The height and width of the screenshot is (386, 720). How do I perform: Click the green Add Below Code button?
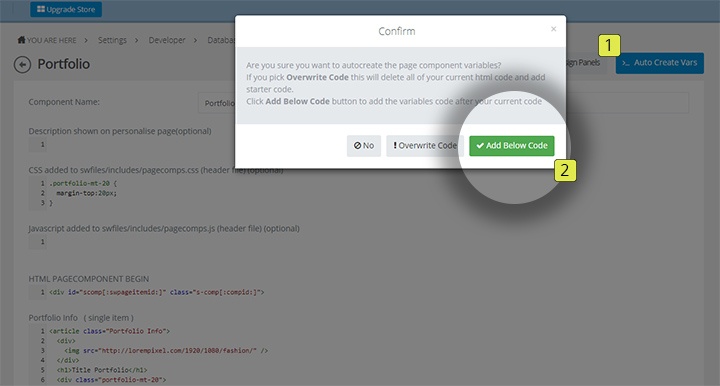point(512,145)
